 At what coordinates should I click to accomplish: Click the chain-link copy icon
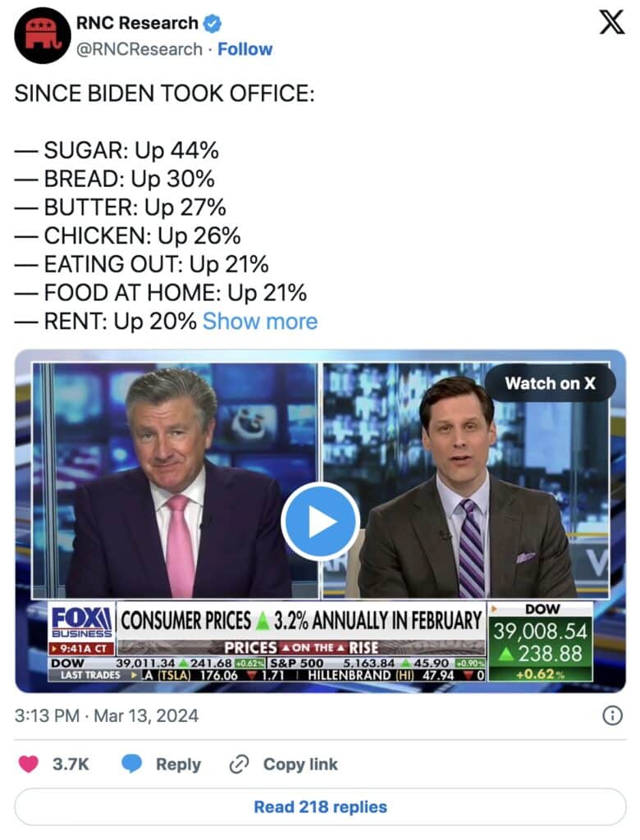pos(239,764)
